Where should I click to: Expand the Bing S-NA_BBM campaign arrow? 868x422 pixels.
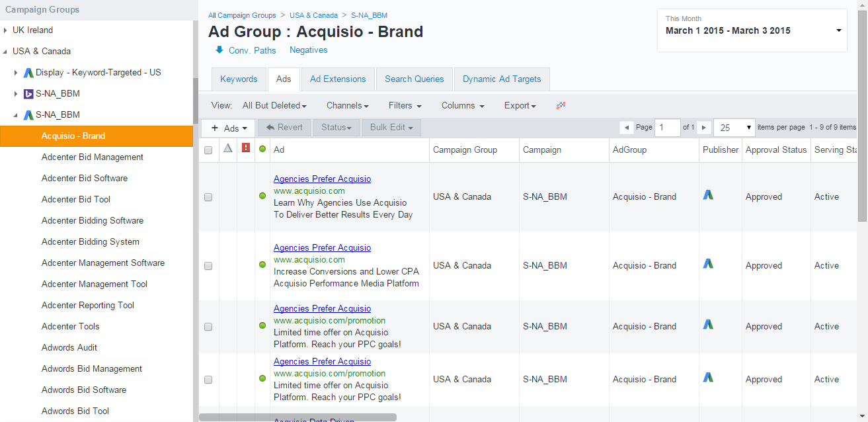pos(16,94)
